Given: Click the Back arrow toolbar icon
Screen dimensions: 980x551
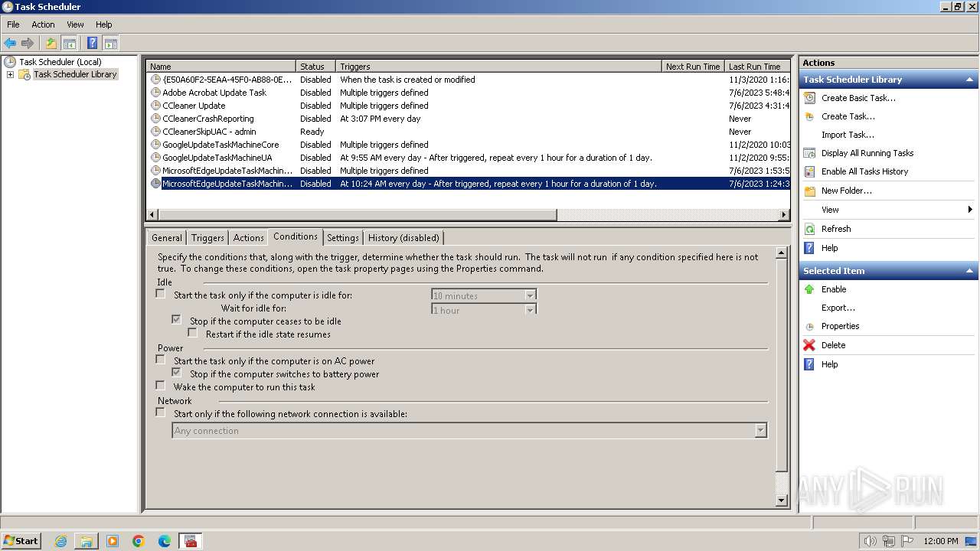Looking at the screenshot, I should tap(10, 44).
